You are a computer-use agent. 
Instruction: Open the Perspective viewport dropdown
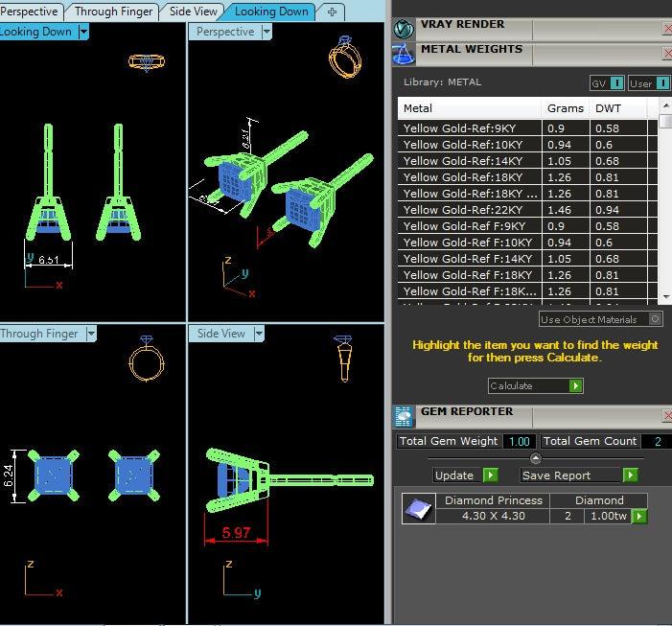[266, 32]
